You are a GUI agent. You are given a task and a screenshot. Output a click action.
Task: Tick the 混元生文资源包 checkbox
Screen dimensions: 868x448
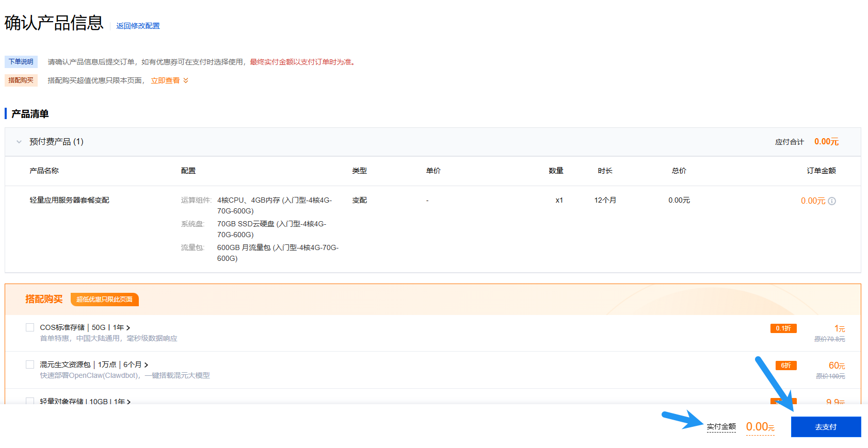[x=30, y=364]
